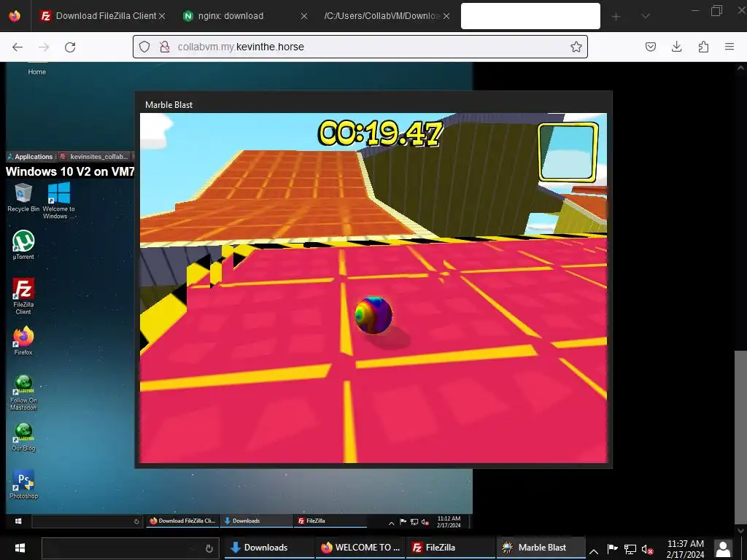Open Applications menu in VM panel
This screenshot has width=747, height=560.
point(31,156)
